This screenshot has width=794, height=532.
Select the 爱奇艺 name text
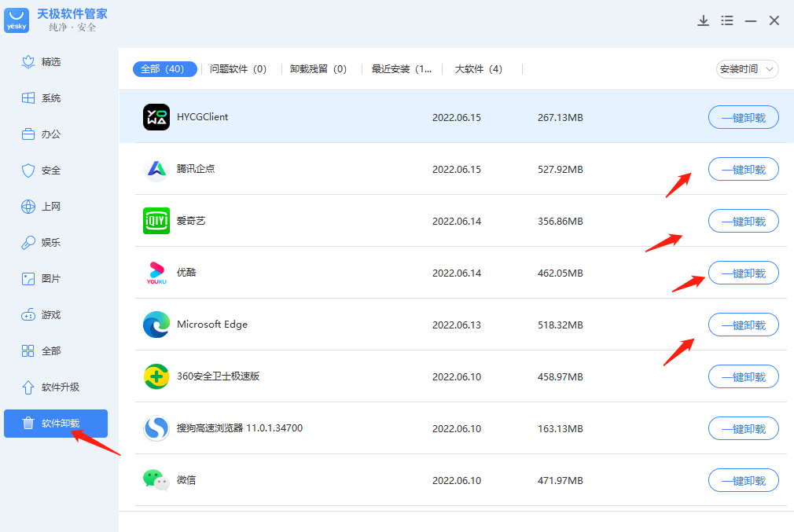pyautogui.click(x=191, y=221)
